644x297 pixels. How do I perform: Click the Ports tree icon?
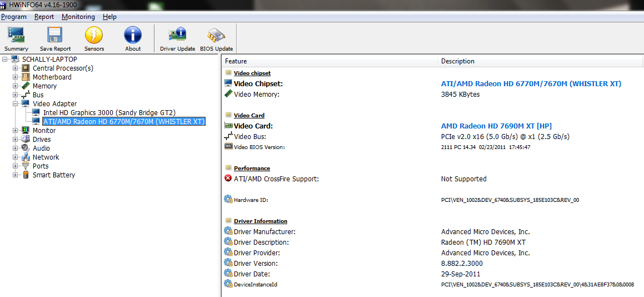(x=26, y=166)
